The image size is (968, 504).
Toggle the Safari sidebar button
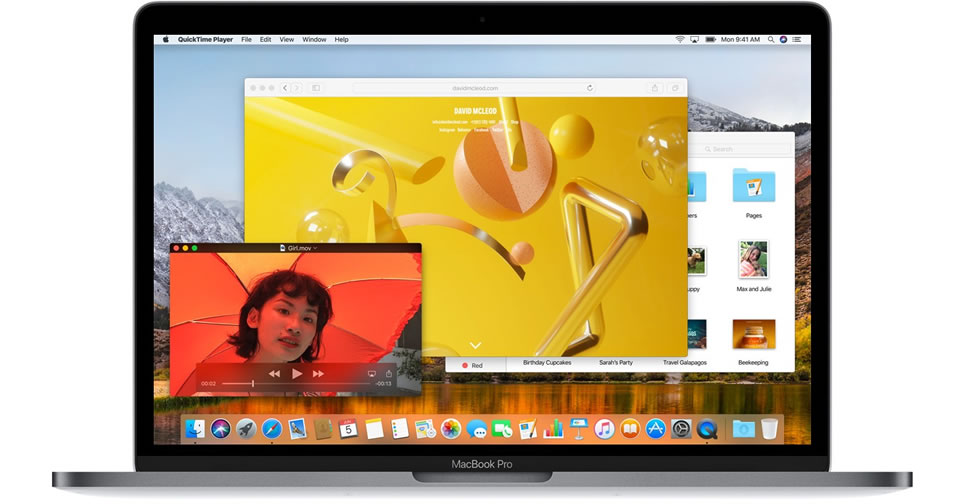(315, 88)
